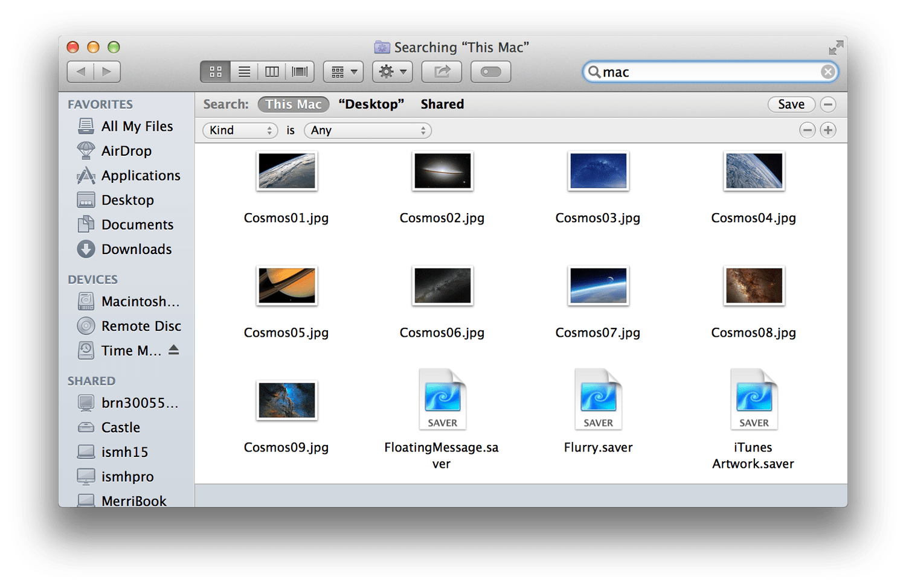Viewport: 906px width, 588px height.
Task: Switch to icon view
Action: tap(215, 72)
